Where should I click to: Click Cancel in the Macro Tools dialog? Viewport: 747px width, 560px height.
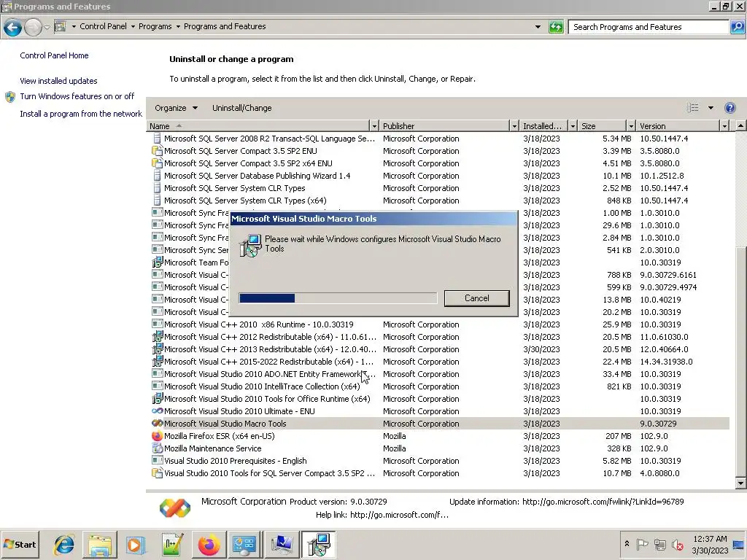point(476,298)
